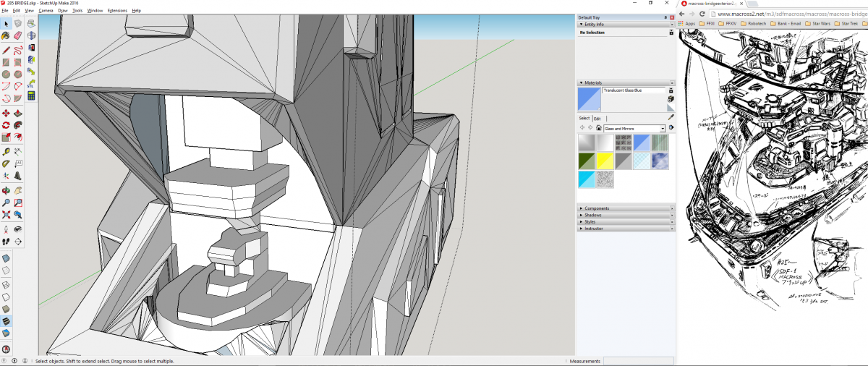This screenshot has height=366, width=868.
Task: Select the arrow Select tool
Action: click(x=6, y=24)
